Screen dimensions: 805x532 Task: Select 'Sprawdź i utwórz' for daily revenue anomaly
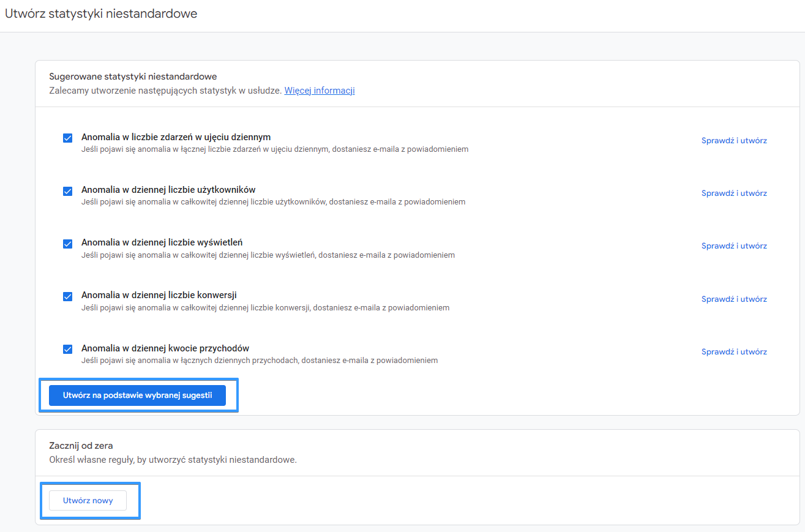pos(734,351)
